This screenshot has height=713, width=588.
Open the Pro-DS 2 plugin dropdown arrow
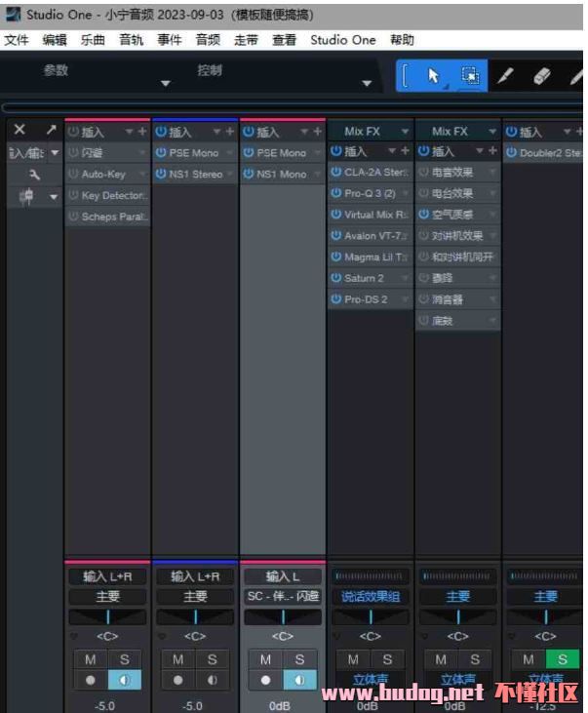pos(405,298)
